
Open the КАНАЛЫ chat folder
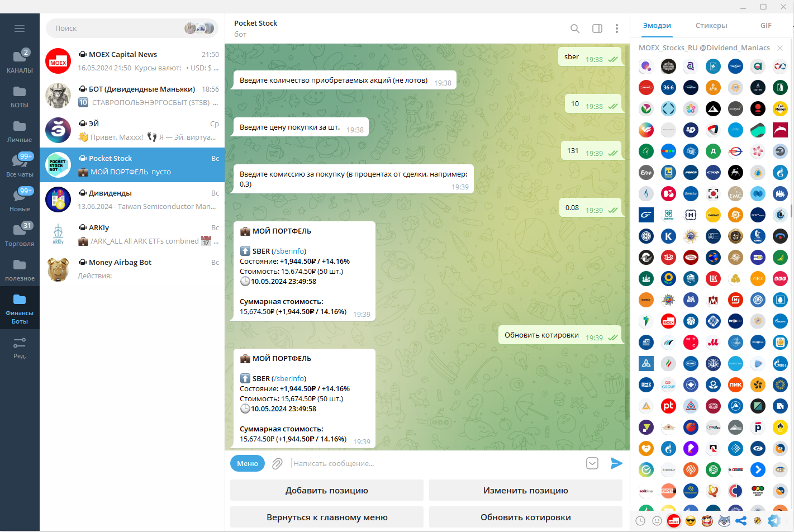(x=20, y=61)
